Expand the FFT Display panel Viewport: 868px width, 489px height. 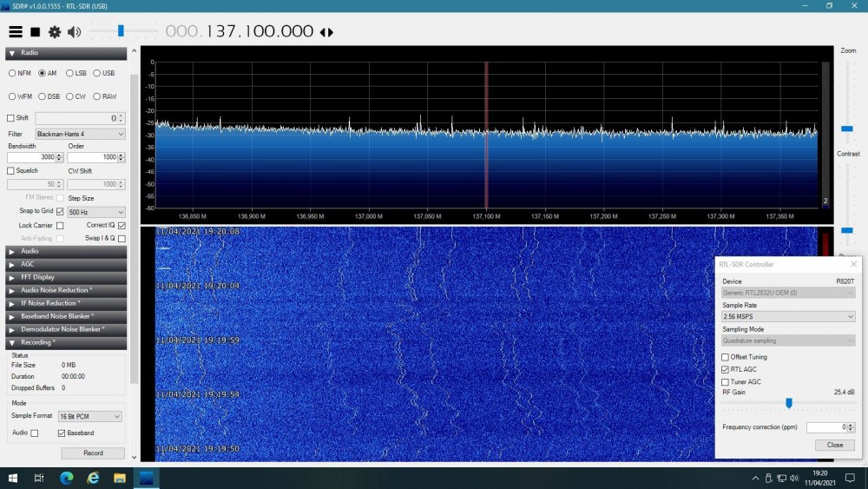(66, 277)
